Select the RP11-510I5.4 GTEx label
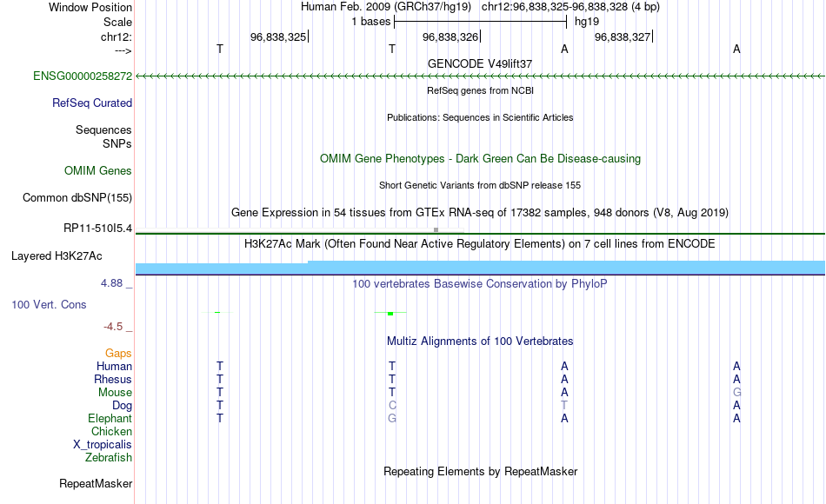 pyautogui.click(x=97, y=228)
